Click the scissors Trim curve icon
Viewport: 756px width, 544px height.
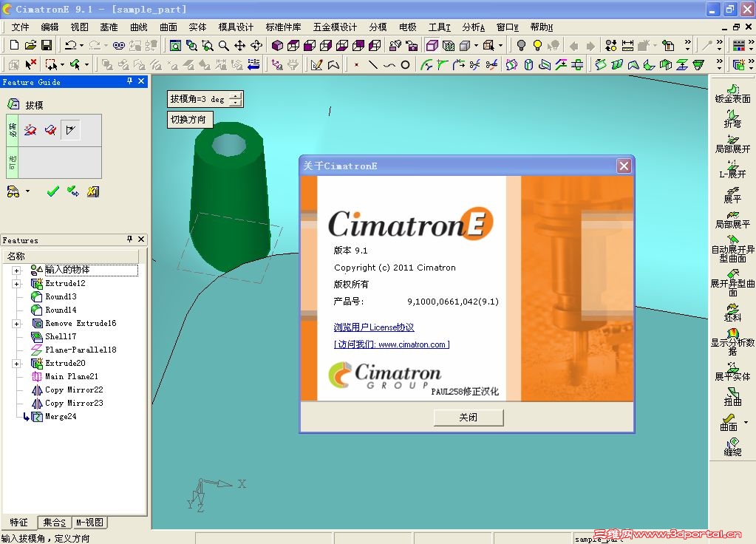(x=475, y=64)
